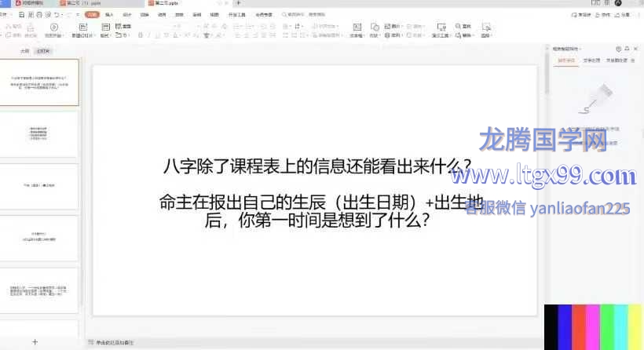644x350 pixels.
Task: Click the add slide plus button
Action: pos(34,342)
